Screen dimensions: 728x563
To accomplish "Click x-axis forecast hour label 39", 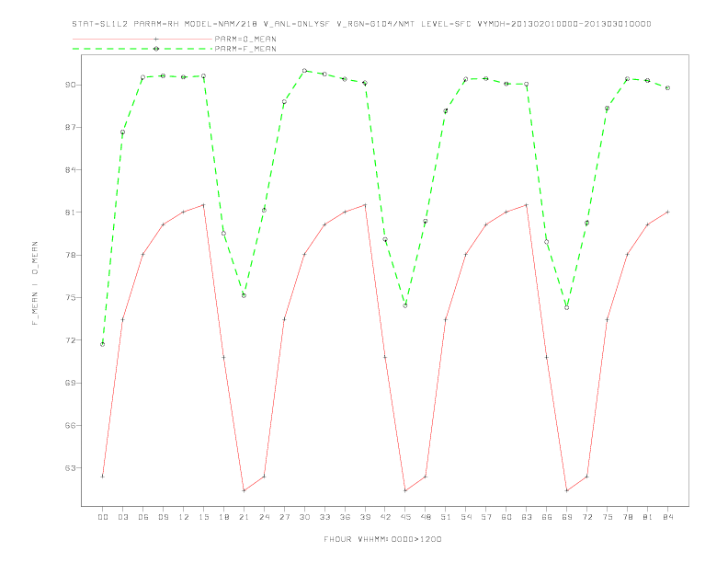I will 365,517.
